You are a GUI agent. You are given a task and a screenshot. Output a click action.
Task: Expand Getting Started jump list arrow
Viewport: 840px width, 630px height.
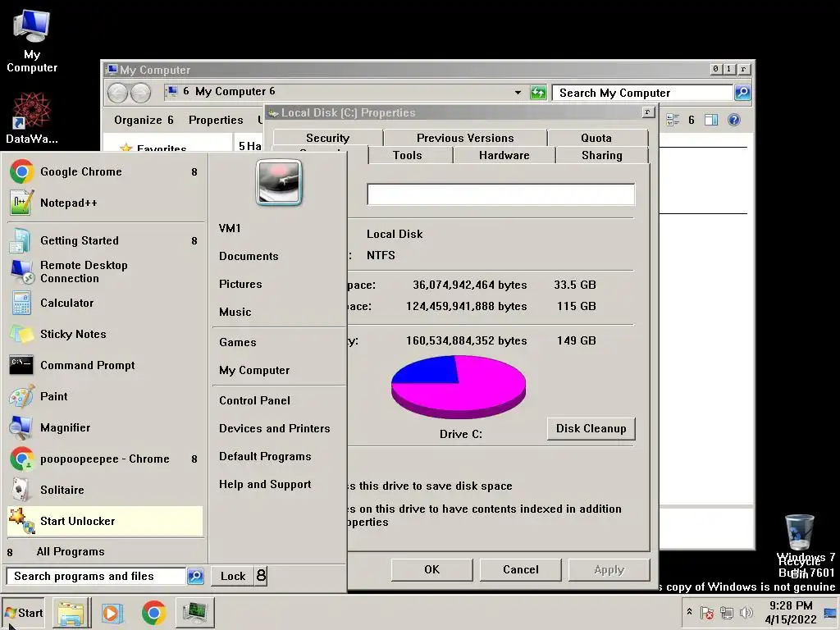(194, 241)
